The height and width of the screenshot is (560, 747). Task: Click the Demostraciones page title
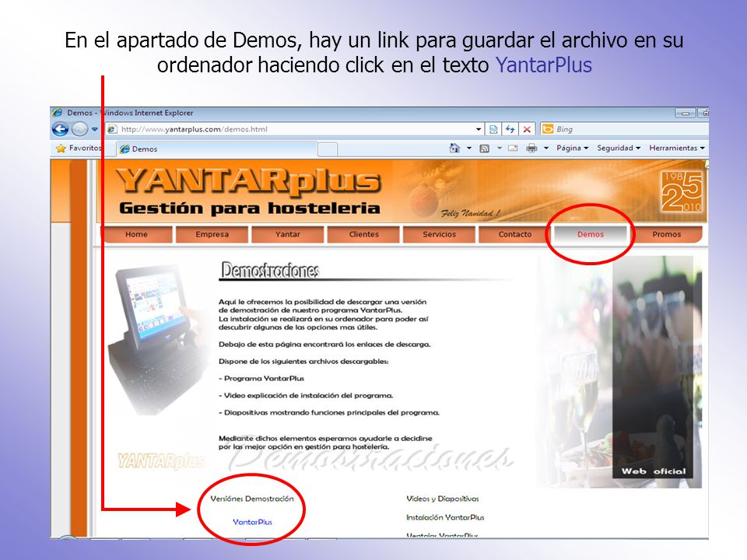(270, 270)
